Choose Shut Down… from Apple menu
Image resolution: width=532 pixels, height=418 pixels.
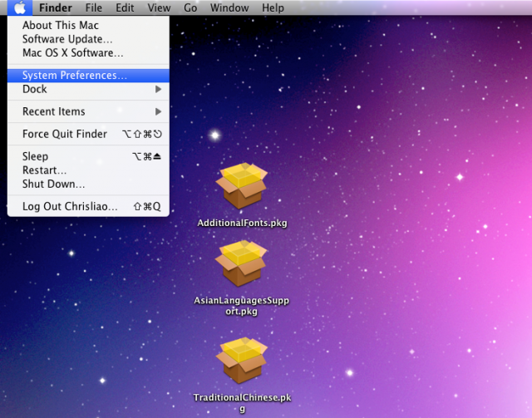88,184
